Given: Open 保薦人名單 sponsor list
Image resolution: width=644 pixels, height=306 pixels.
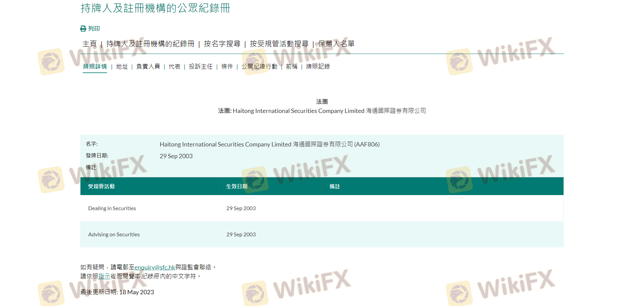Looking at the screenshot, I should click(336, 44).
